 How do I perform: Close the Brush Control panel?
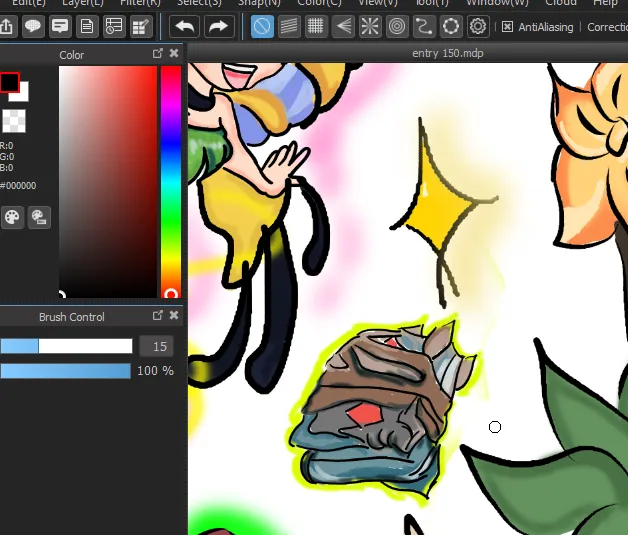[x=174, y=316]
